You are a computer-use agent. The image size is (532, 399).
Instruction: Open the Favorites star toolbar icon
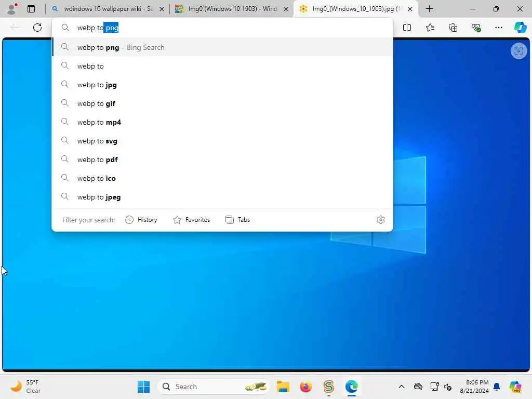(x=430, y=28)
